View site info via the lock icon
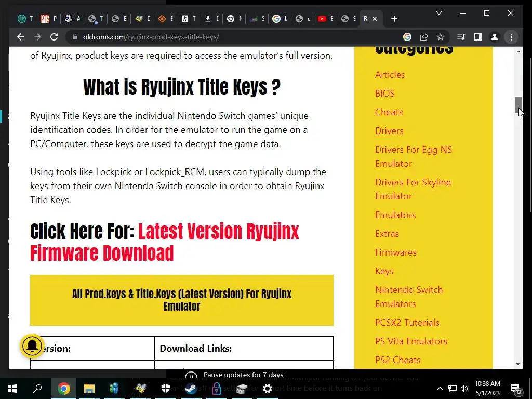The width and height of the screenshot is (532, 399). click(x=75, y=37)
